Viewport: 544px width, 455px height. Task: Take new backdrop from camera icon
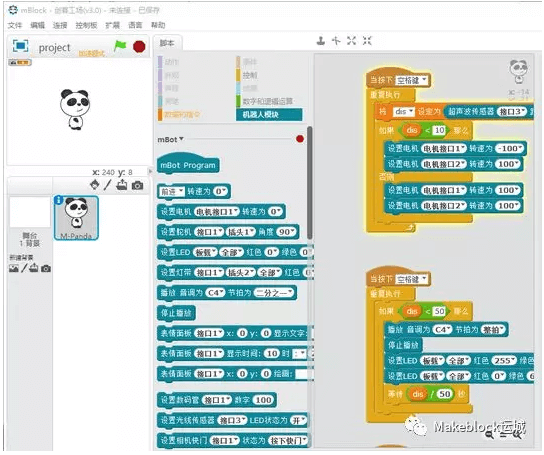pyautogui.click(x=46, y=268)
